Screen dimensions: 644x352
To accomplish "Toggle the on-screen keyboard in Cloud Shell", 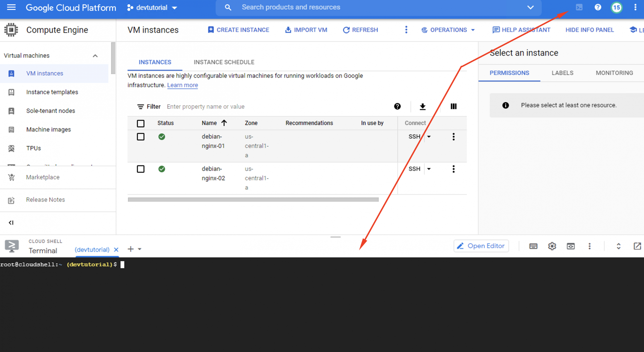I will 533,246.
